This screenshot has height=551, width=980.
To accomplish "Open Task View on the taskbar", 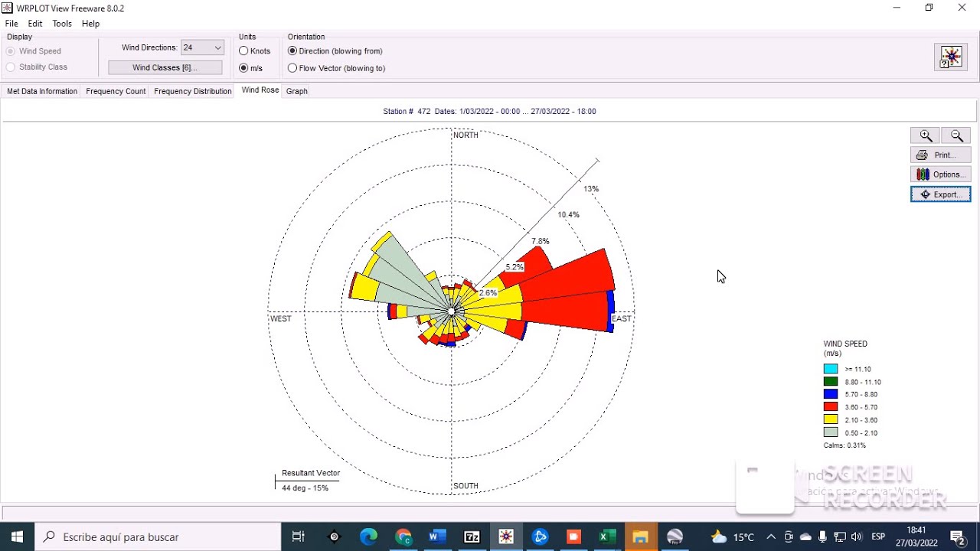I will click(x=299, y=536).
